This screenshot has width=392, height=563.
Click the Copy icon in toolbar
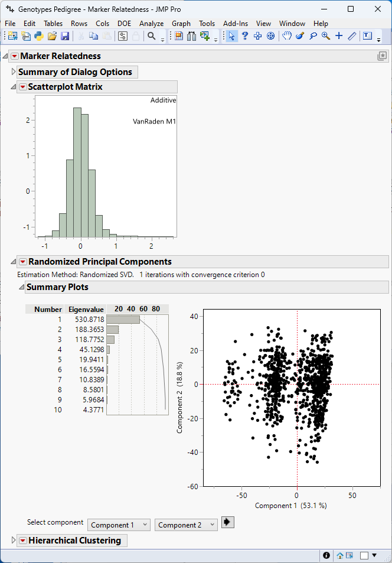[x=94, y=36]
